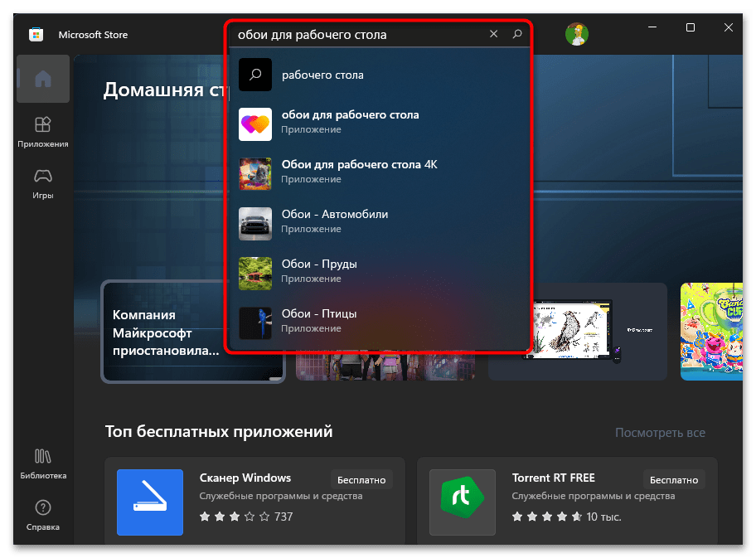The height and width of the screenshot is (558, 756).
Task: Click the '10 тыс.' rating count
Action: pos(603,517)
